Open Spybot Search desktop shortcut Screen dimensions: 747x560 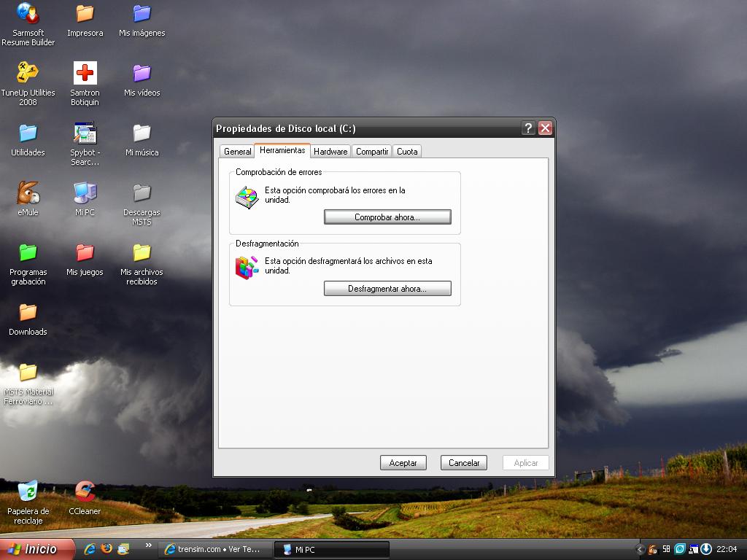pyautogui.click(x=85, y=133)
